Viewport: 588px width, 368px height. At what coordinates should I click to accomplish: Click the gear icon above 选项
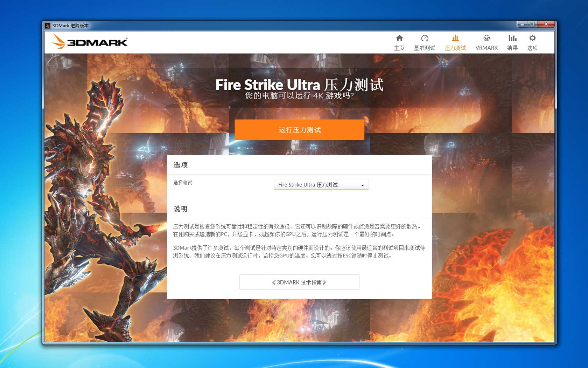pyautogui.click(x=532, y=38)
